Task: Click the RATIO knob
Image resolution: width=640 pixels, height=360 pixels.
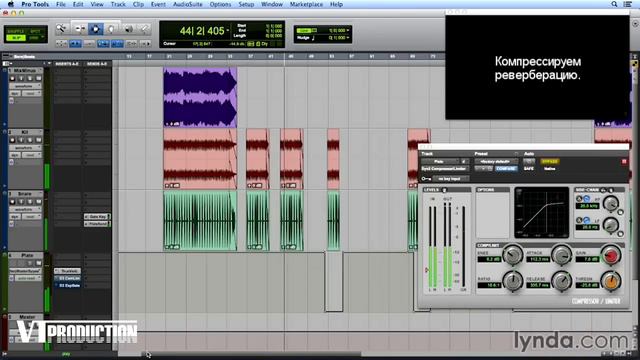Action: 512,281
